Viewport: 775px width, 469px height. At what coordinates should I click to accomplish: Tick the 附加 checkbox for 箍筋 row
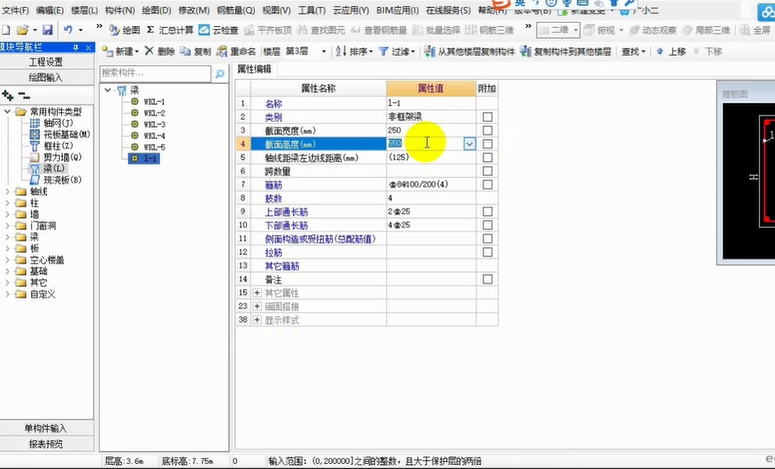[x=487, y=184]
